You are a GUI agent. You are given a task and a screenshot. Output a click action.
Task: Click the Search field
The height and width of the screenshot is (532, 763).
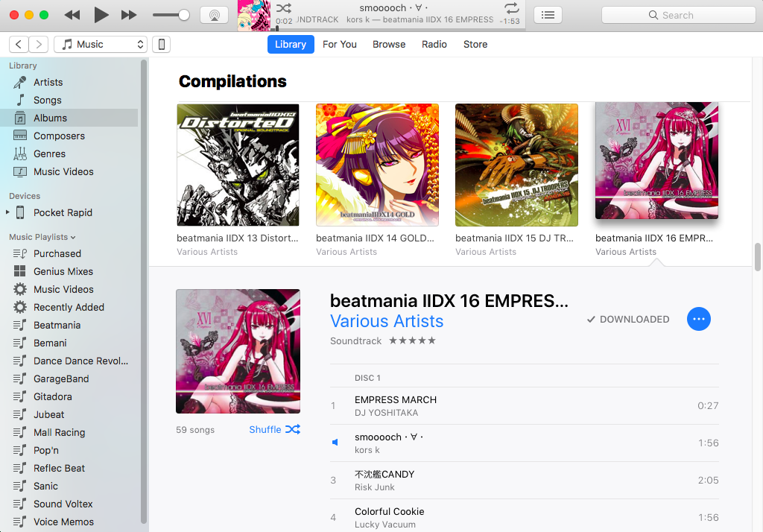678,15
